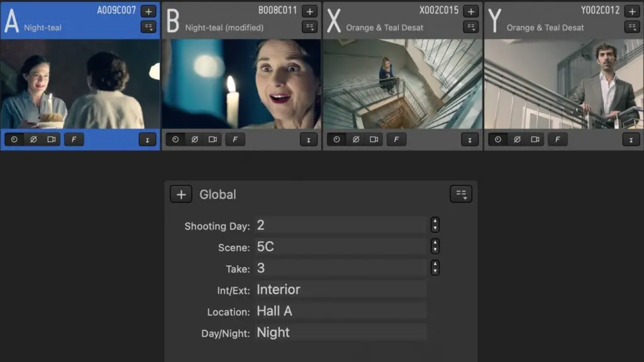Click the Day/Night field showing Night
The height and width of the screenshot is (362, 644).
point(341,332)
